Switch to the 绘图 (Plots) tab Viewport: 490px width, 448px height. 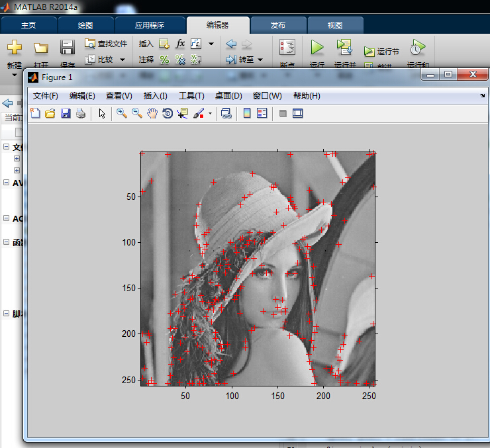(85, 25)
